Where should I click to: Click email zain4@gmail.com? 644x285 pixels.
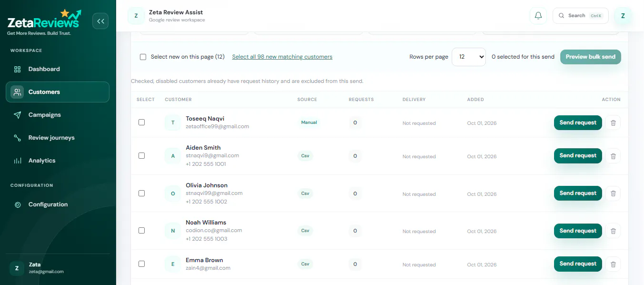[x=208, y=268]
